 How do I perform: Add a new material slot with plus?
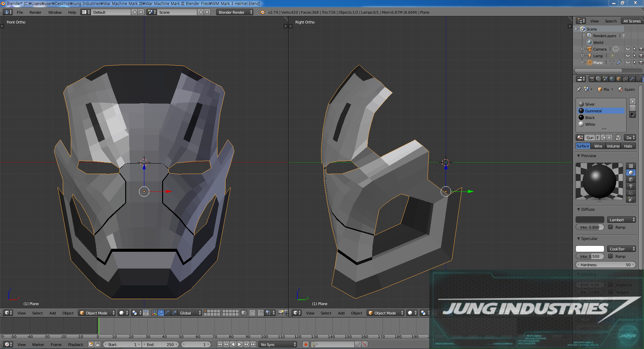pos(633,101)
